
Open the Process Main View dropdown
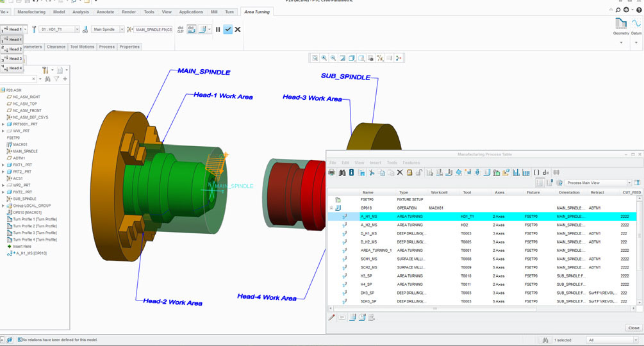629,183
